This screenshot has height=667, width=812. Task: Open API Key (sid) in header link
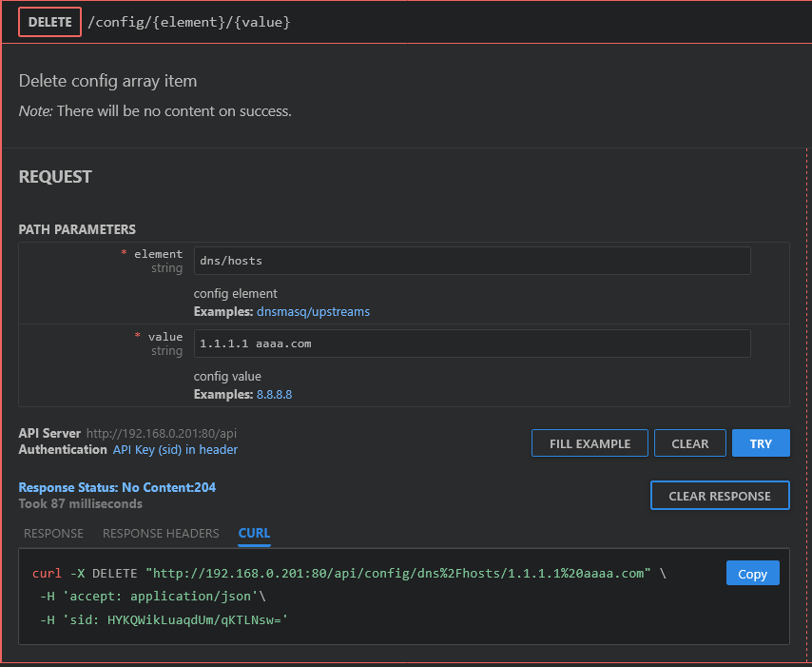175,449
